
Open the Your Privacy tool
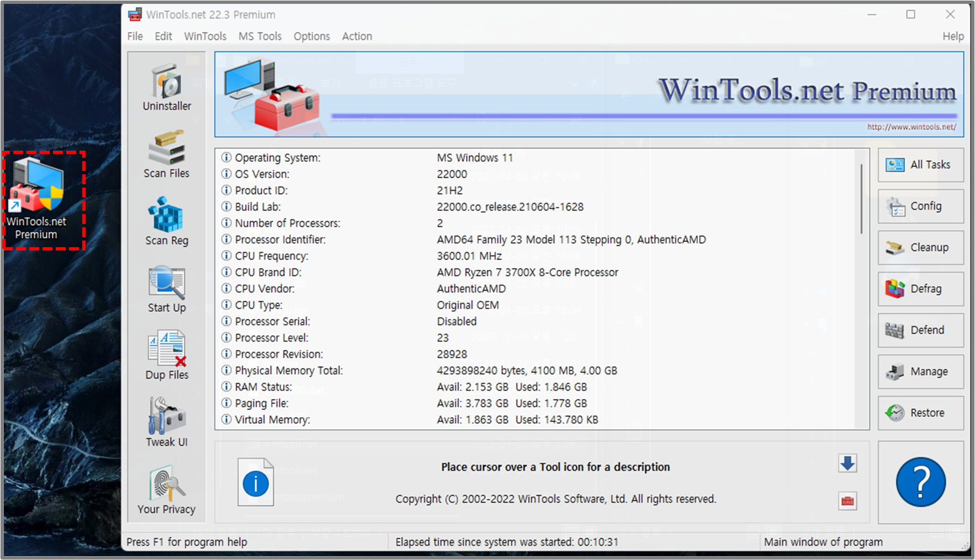(x=167, y=491)
